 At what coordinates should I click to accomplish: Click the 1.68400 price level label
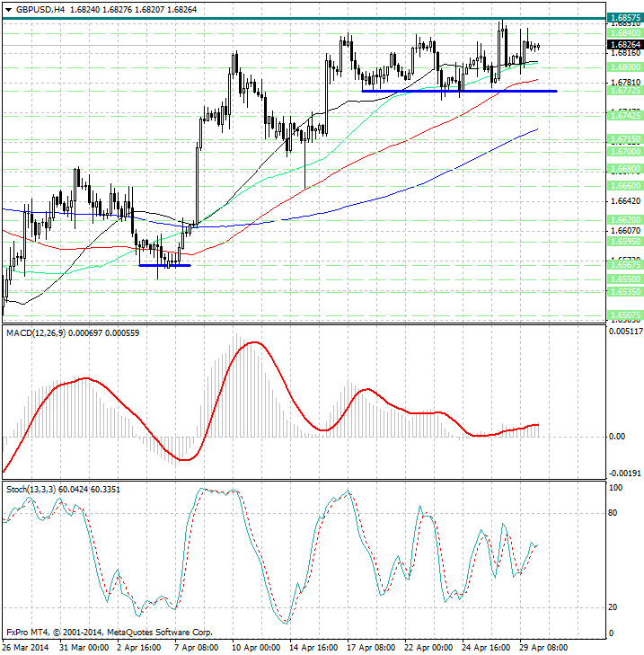(x=623, y=31)
